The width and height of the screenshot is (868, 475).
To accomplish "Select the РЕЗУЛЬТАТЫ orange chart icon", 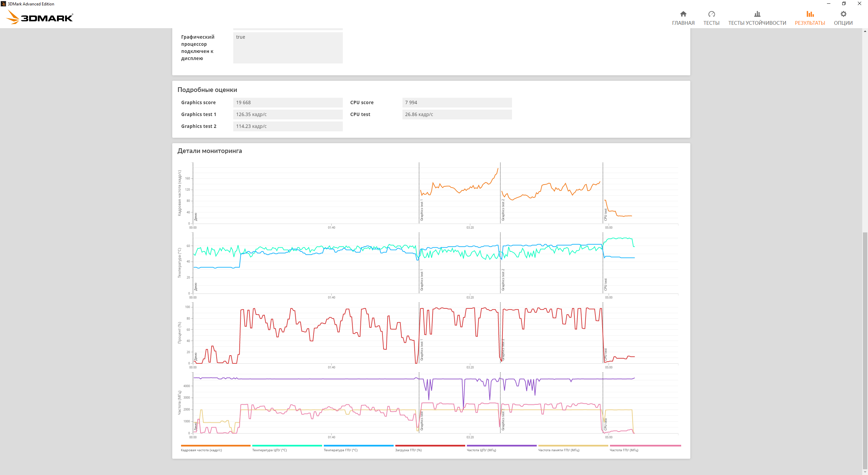I will pyautogui.click(x=810, y=14).
